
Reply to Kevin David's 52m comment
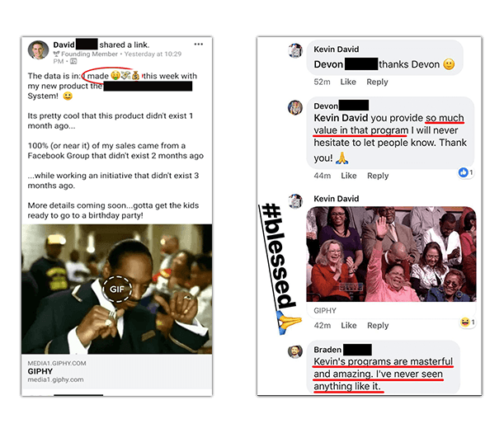(377, 82)
